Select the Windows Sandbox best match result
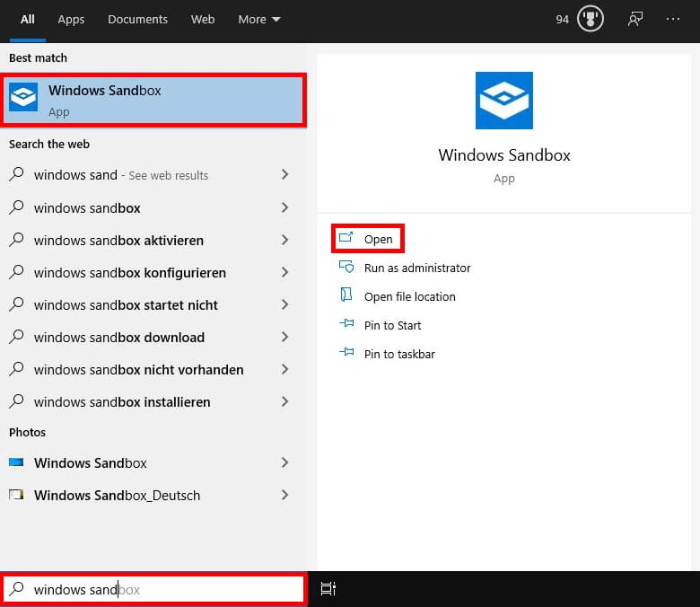 [x=153, y=100]
